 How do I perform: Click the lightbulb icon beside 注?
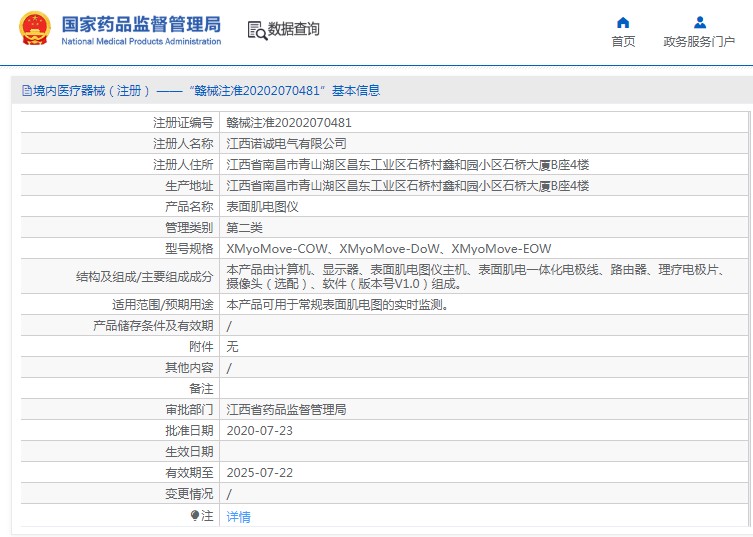tap(195, 516)
